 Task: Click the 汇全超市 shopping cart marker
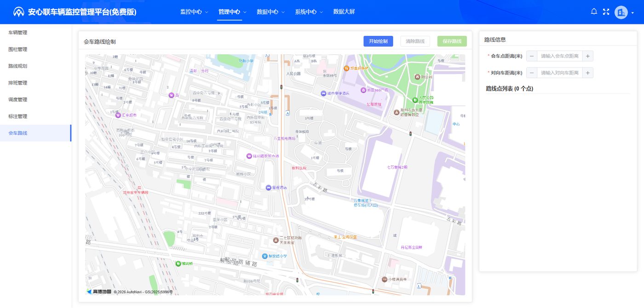point(118,115)
